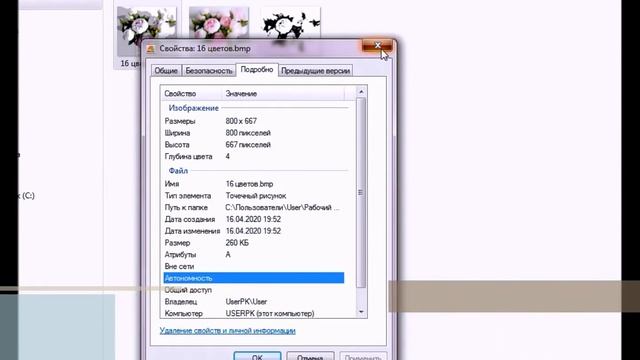Select the Размер 260 КБ row

(253, 243)
